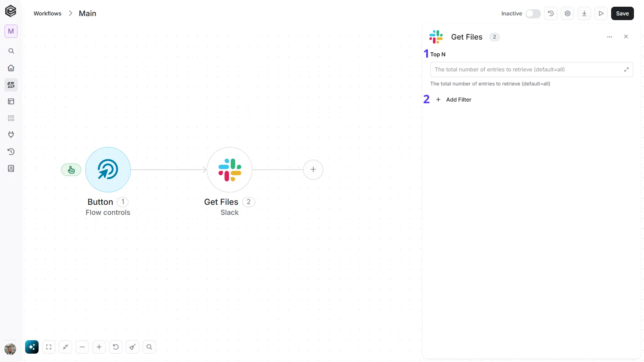This screenshot has width=644, height=362.
Task: Add Filter to Get Files step
Action: tap(453, 100)
